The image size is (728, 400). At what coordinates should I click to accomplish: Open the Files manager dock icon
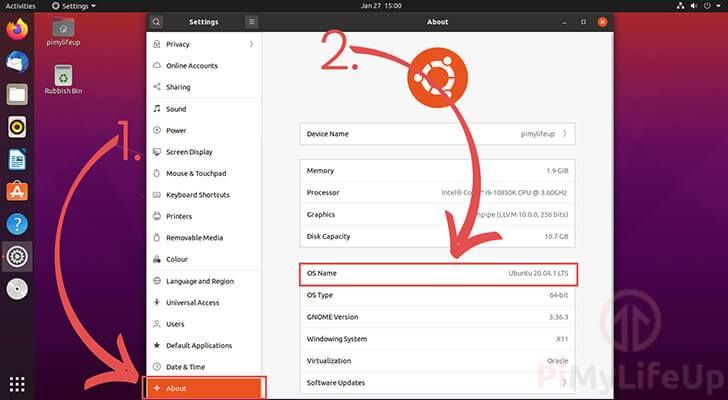point(17,95)
